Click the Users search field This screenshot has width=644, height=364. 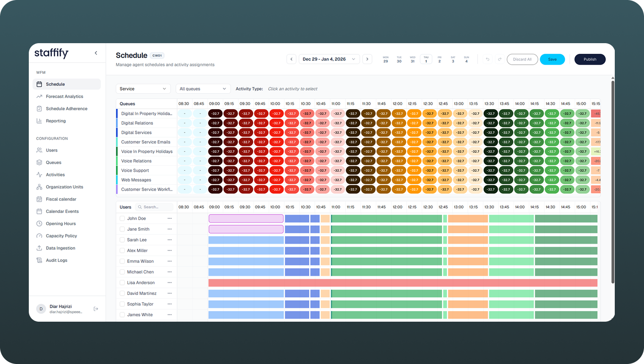[x=155, y=207]
